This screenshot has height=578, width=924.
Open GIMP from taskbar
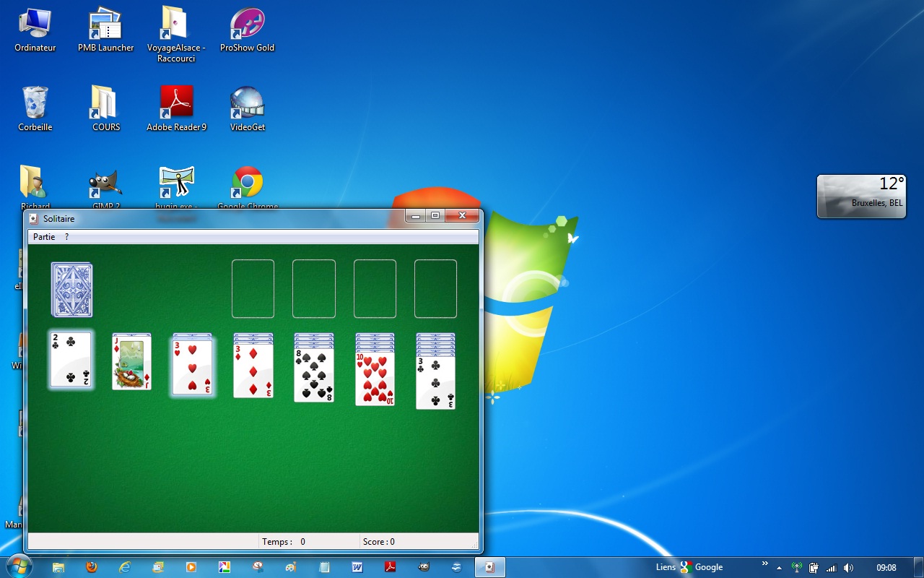click(x=424, y=567)
